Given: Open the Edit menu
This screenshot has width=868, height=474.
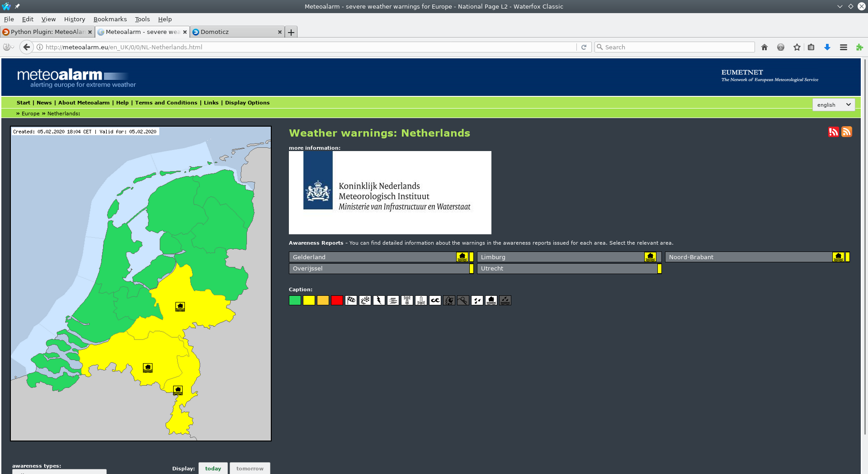Looking at the screenshot, I should (x=28, y=19).
